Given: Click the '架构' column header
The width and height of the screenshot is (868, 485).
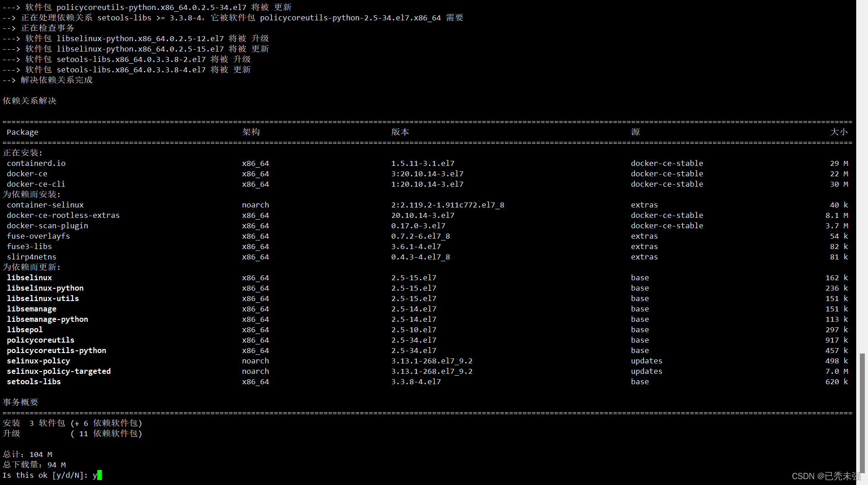Looking at the screenshot, I should point(251,132).
